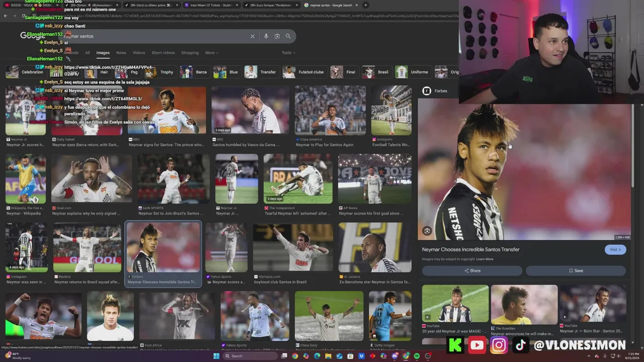Open the Neymar Chooses Incredible Santos Transfer title
644x362 pixels.
470,249
